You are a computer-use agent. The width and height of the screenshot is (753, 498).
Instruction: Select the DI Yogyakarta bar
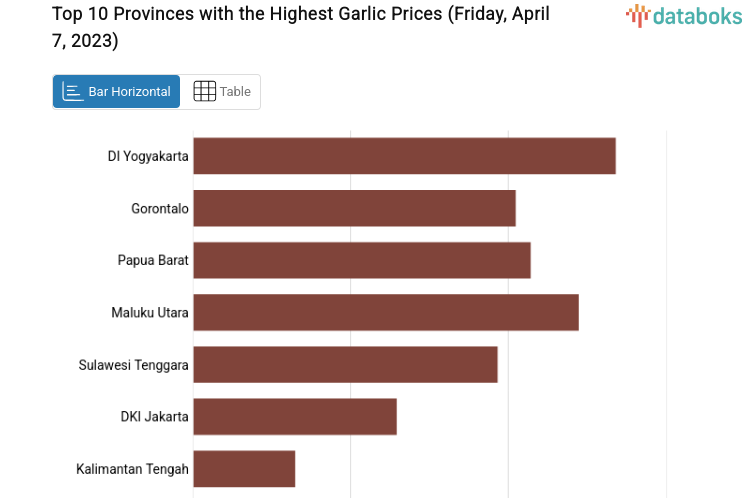point(404,156)
